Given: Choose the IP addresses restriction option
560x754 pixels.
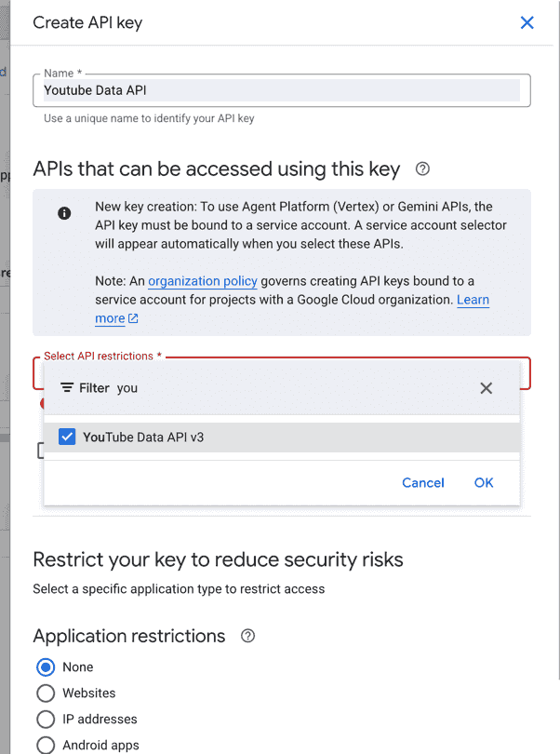Looking at the screenshot, I should pyautogui.click(x=46, y=719).
